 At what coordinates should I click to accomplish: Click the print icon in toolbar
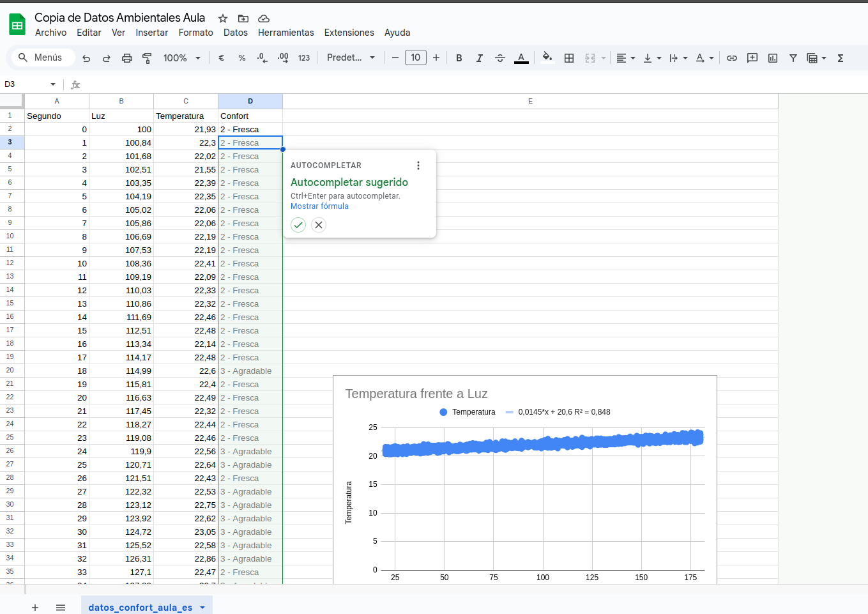pyautogui.click(x=127, y=58)
